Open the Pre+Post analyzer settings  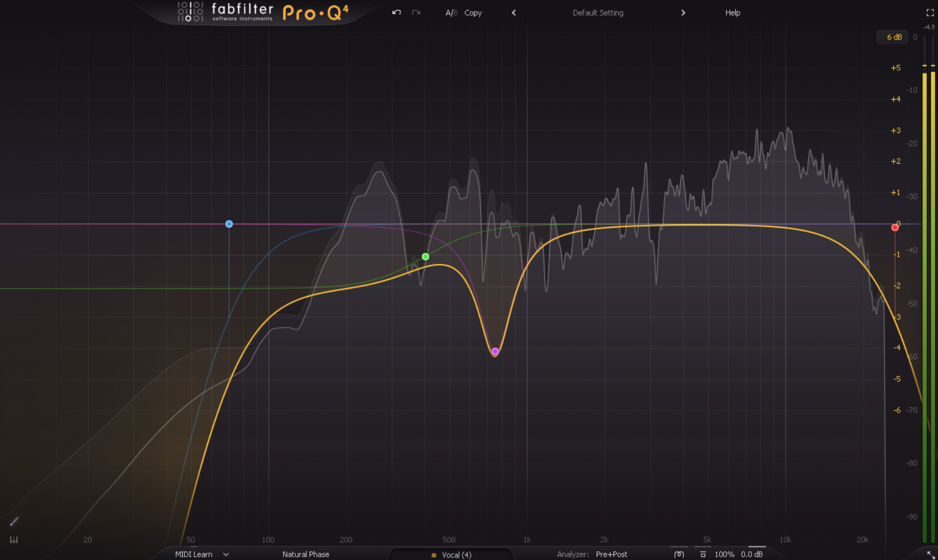[x=612, y=554]
